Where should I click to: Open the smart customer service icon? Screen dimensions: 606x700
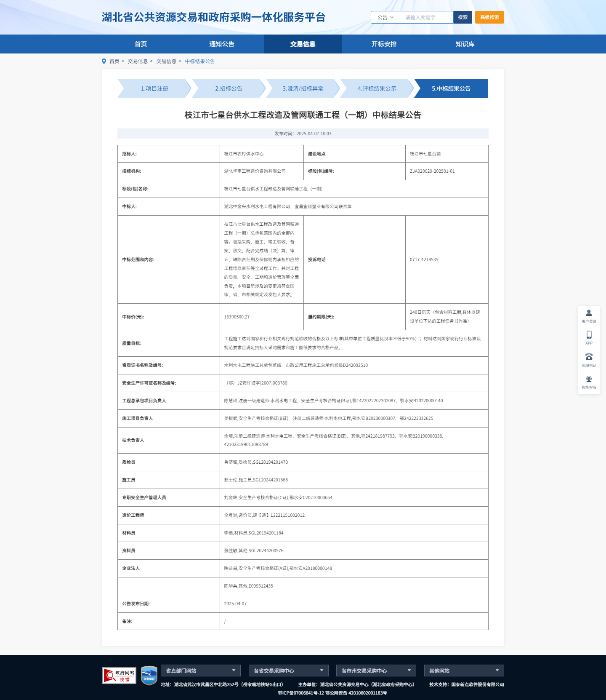(589, 379)
